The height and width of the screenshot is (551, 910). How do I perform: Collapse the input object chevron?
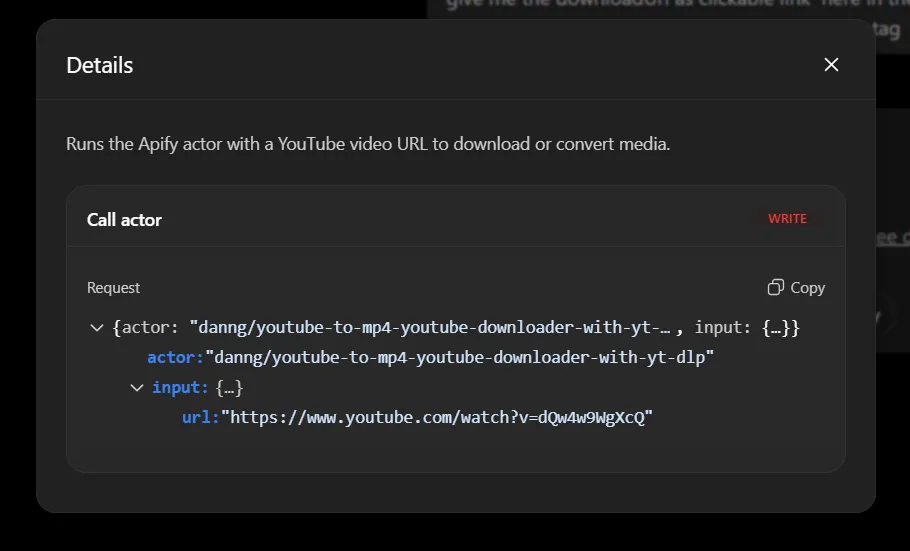pos(137,387)
